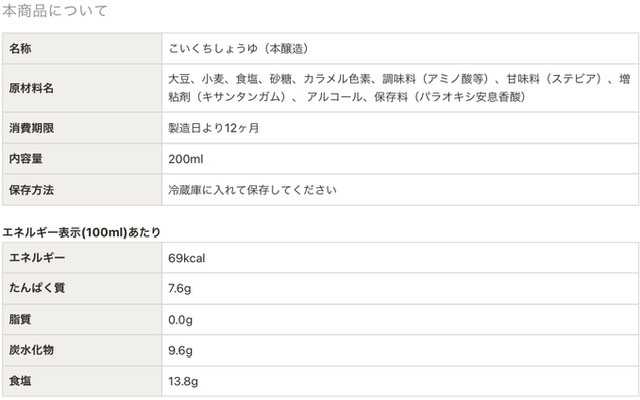Click the こいくちしょうゆ（本醸造） value
Screen dimensions: 640x400
(x=241, y=48)
